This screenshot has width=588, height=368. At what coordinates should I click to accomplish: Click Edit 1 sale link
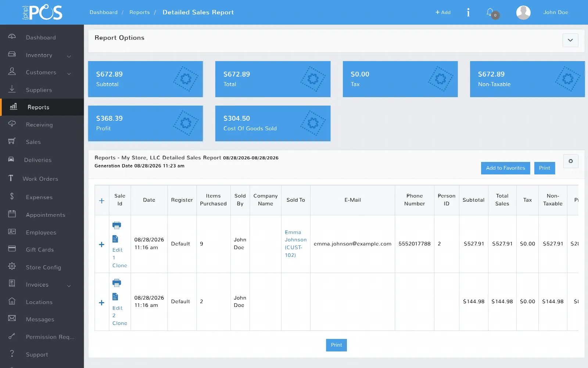[117, 254]
